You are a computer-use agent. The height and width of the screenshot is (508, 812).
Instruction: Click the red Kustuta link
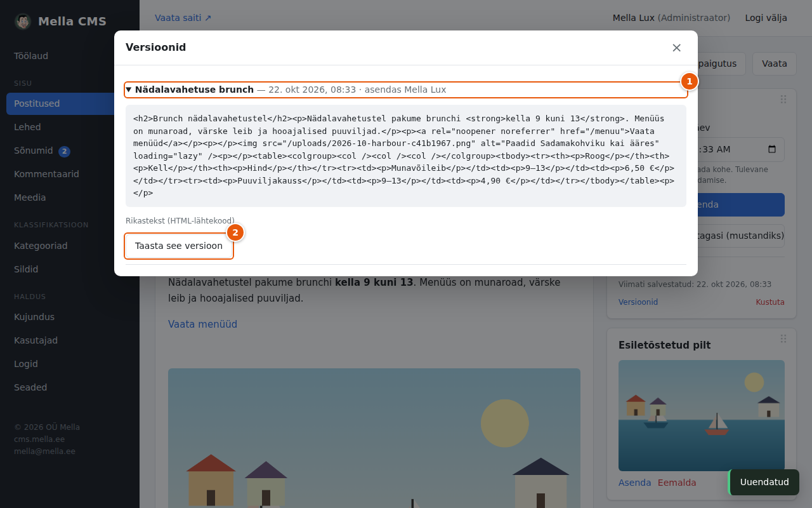770,302
